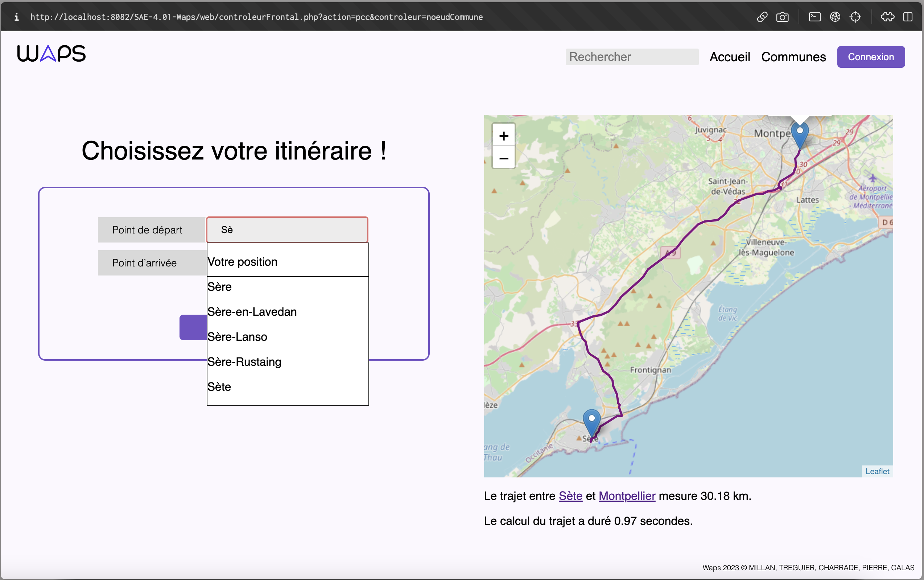Open the terminal console icon
Image resolution: width=924 pixels, height=580 pixels.
pos(814,17)
